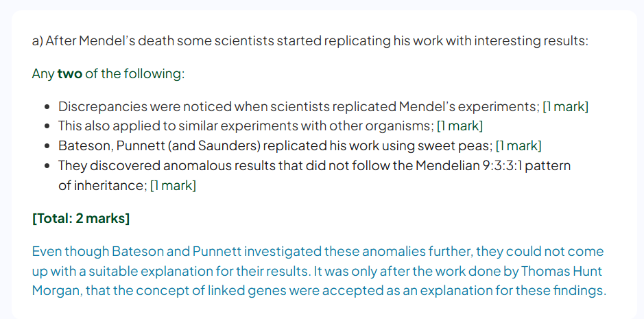Click the bold word "two"

point(70,74)
